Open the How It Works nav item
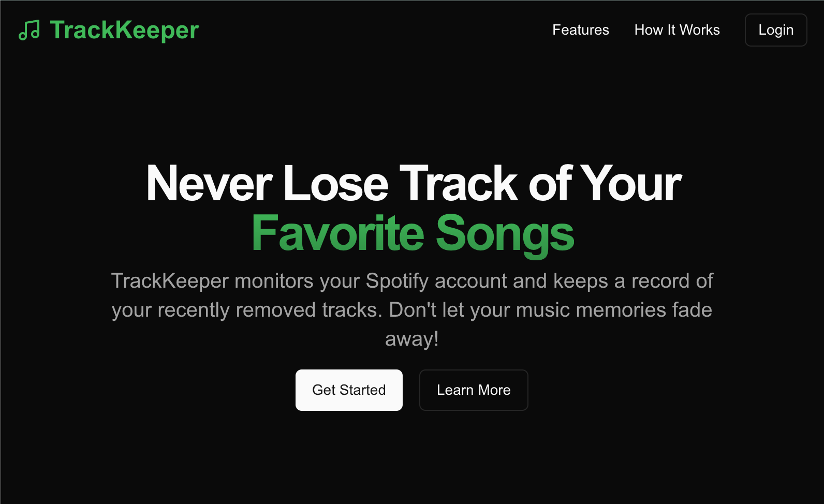 coord(677,30)
